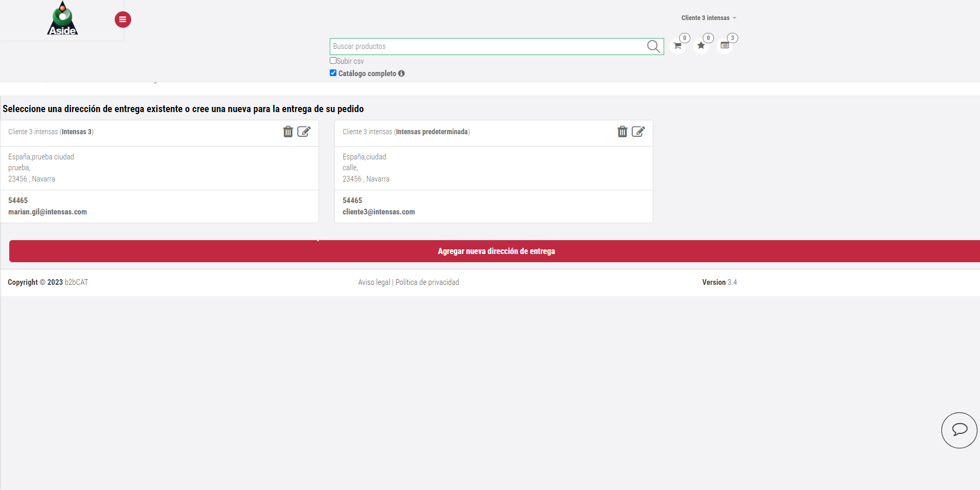Uncheck the Catálogo completo checkbox
This screenshot has height=490, width=980.
point(333,73)
